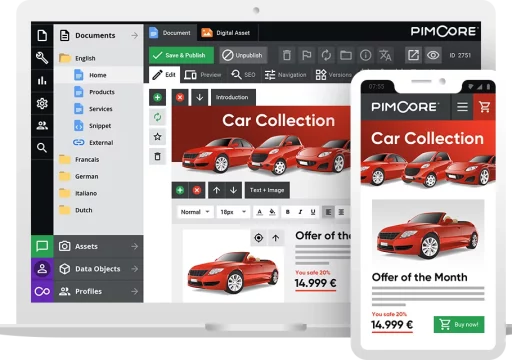
Task: Click the translate icon in toolbar
Action: (x=385, y=55)
